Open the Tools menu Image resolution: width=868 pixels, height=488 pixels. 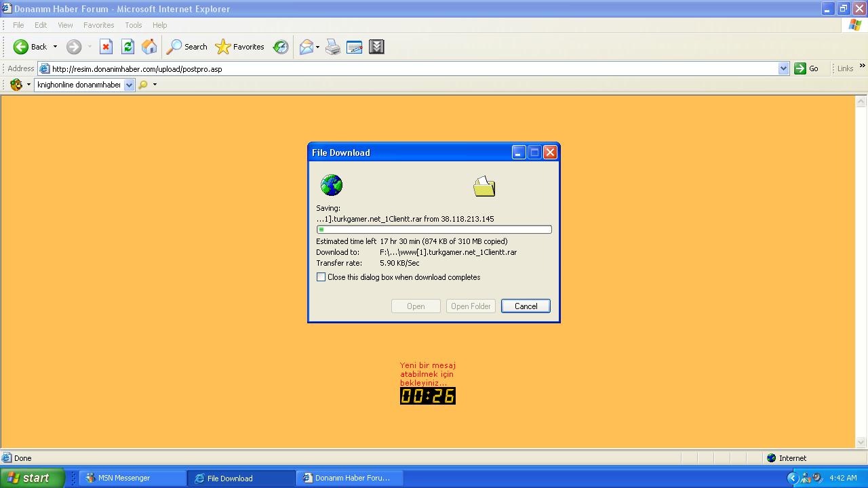133,25
